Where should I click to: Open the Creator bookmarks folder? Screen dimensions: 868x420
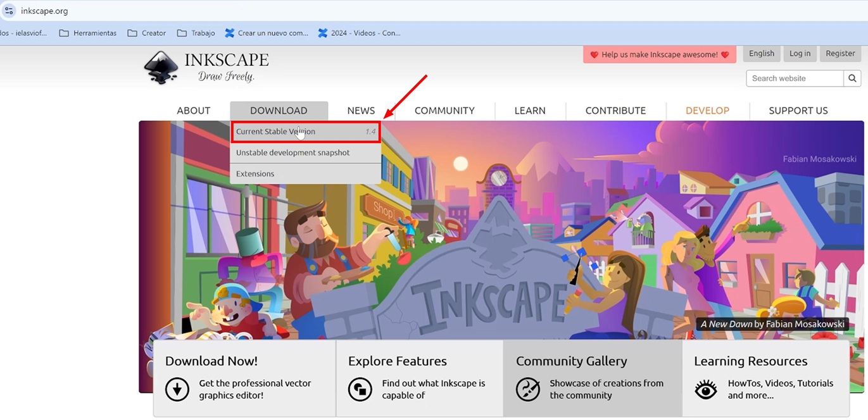[152, 33]
